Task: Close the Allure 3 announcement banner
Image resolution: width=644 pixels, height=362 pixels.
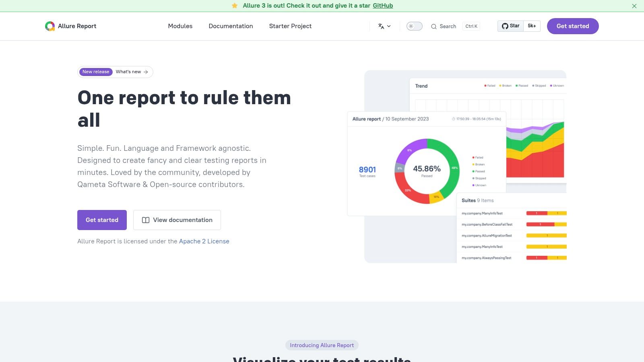Action: pos(634,6)
